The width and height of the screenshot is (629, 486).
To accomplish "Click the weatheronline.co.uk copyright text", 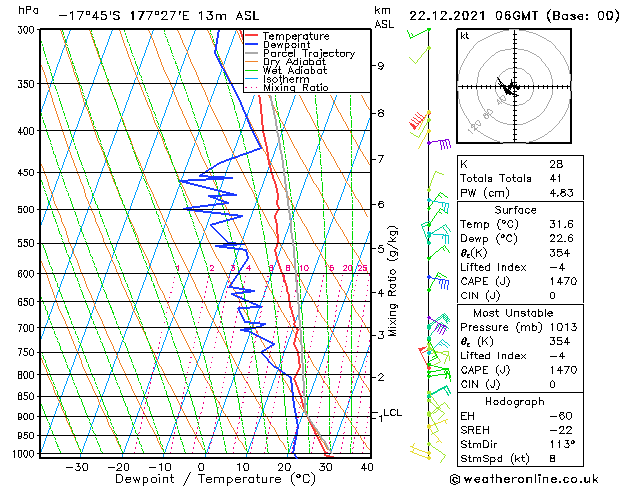I will [524, 479].
